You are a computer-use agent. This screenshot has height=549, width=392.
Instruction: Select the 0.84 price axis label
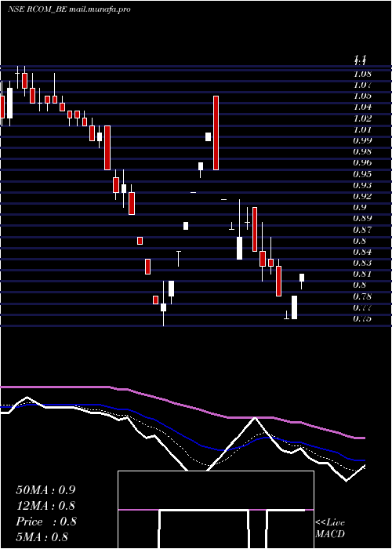pyautogui.click(x=362, y=252)
